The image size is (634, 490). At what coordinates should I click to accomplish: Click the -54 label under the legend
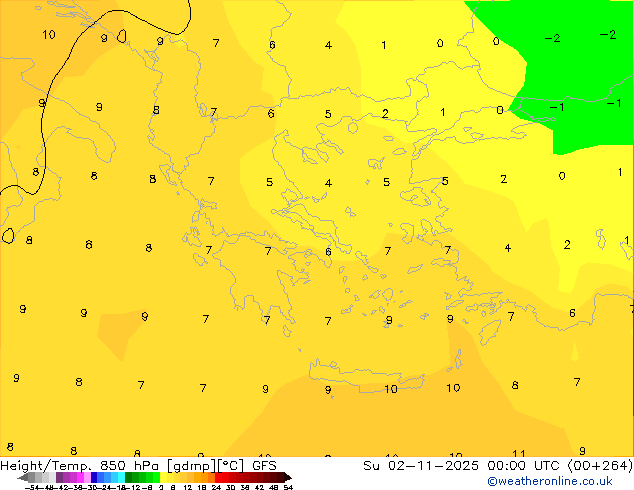32,487
